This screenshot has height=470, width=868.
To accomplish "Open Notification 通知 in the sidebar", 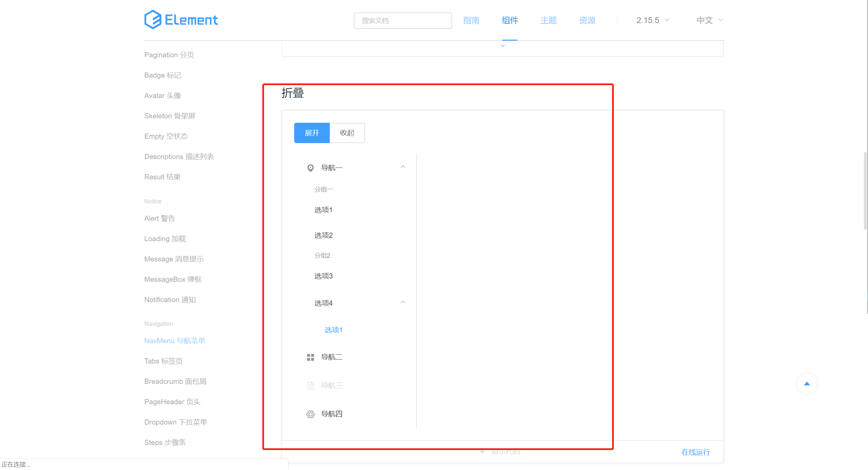I will [170, 300].
